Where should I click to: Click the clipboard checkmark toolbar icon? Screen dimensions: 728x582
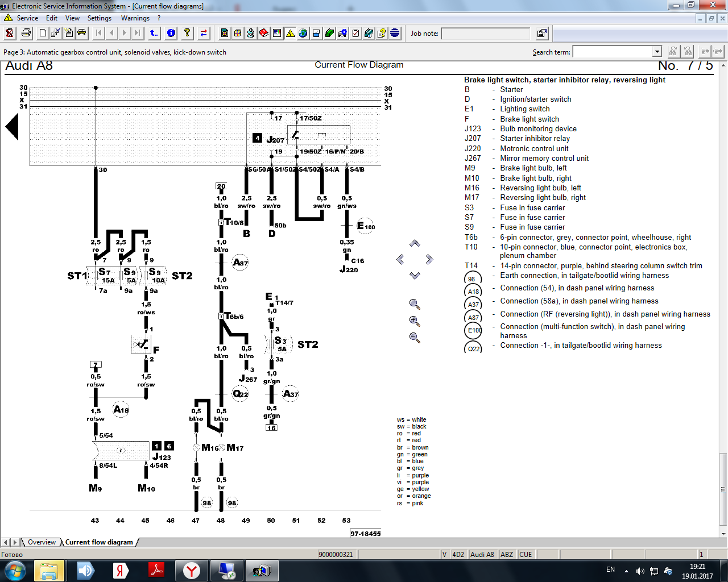tap(355, 33)
